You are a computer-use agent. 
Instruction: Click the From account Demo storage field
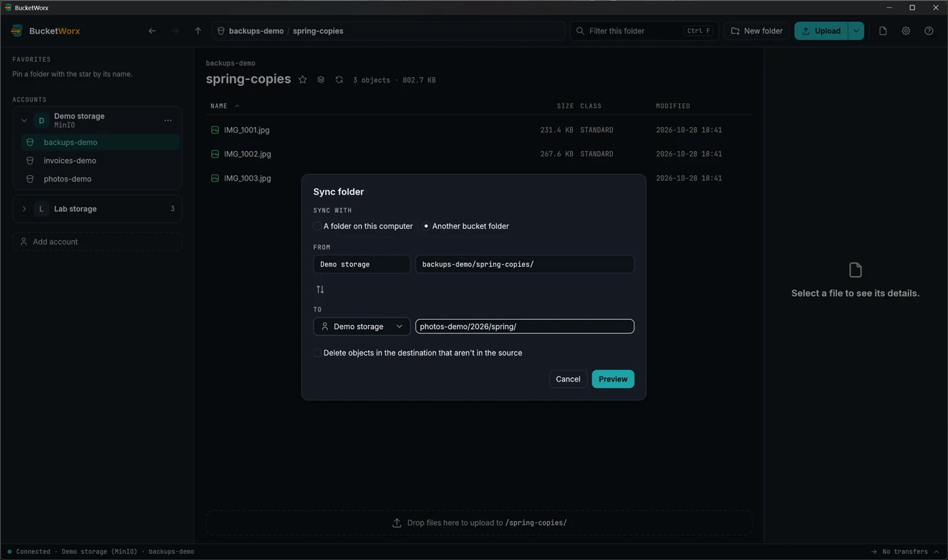pyautogui.click(x=362, y=264)
